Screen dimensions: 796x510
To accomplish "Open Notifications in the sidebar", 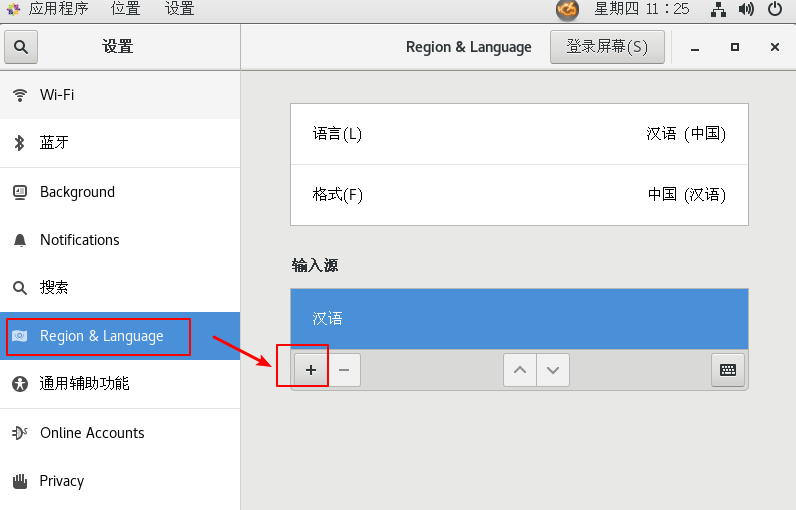I will coord(120,240).
